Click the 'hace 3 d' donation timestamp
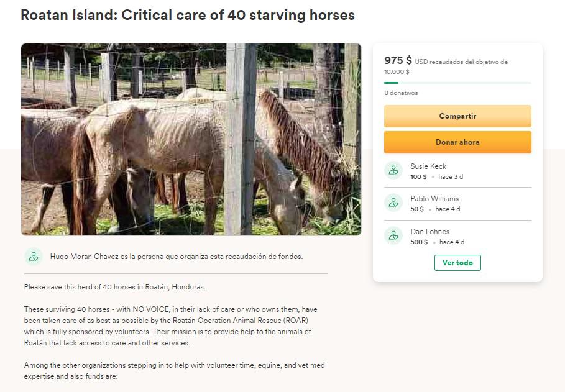This screenshot has height=392, width=565. pyautogui.click(x=451, y=177)
